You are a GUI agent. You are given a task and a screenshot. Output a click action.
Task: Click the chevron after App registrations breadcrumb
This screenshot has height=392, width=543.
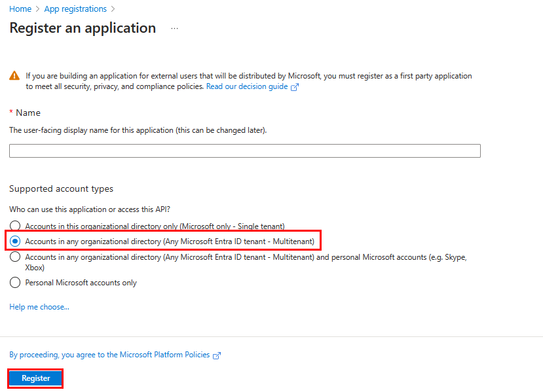[x=111, y=9]
